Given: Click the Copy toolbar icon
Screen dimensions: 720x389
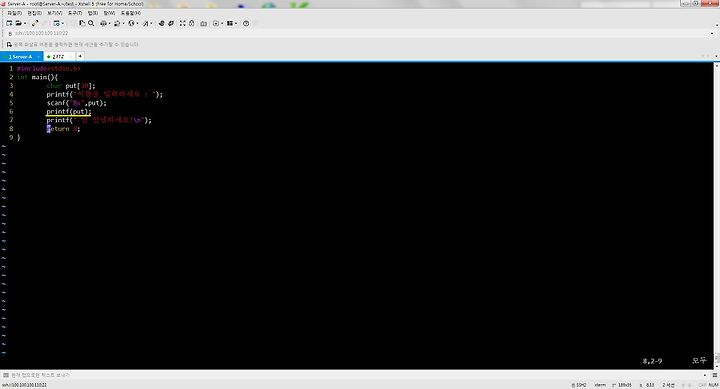Looking at the screenshot, I should [82, 23].
